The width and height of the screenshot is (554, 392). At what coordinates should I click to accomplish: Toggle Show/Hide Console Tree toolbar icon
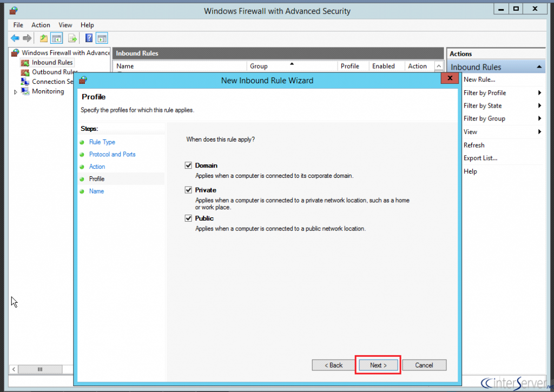click(x=56, y=38)
